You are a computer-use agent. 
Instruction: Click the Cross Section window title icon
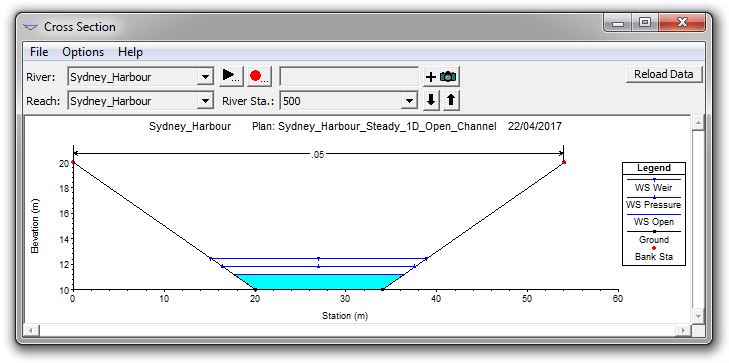31,27
